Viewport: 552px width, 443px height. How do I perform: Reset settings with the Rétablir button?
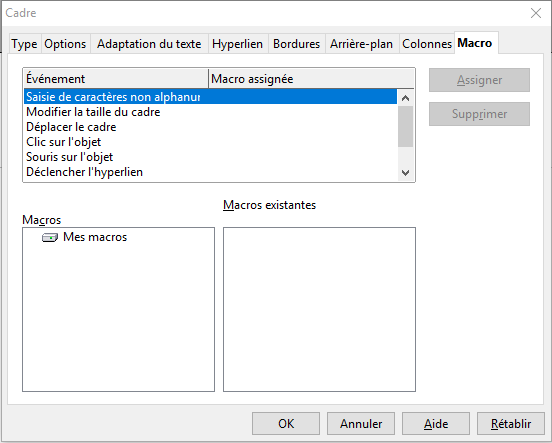(511, 424)
